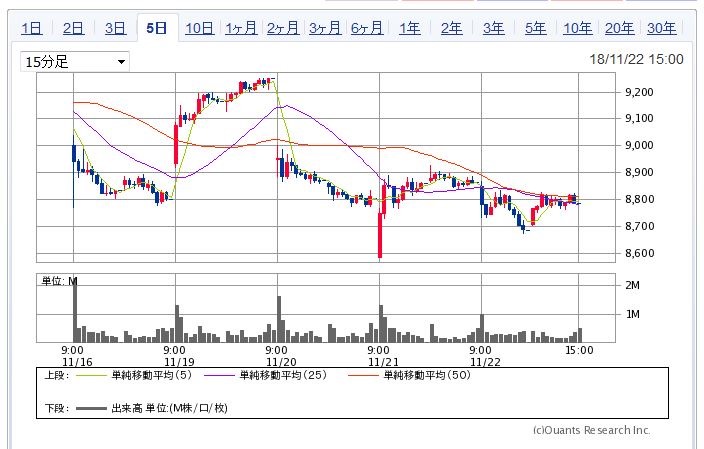The width and height of the screenshot is (704, 449).
Task: View the 3ヶ月 chart range
Action: point(325,28)
